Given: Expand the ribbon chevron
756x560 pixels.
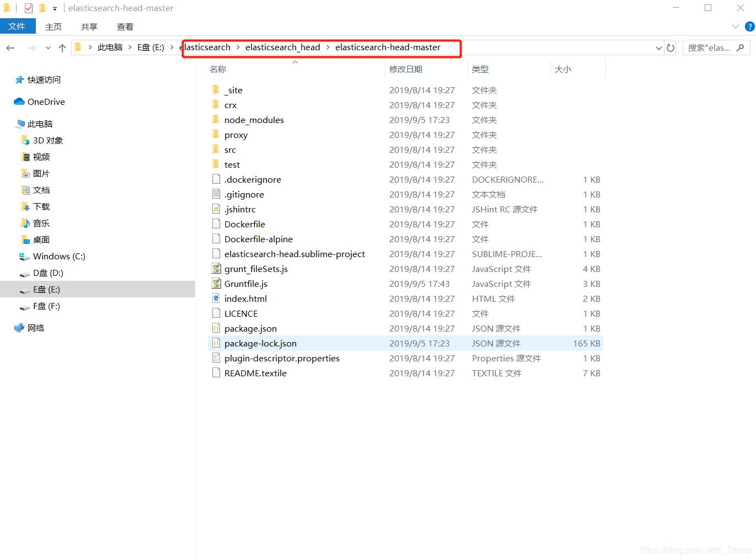Looking at the screenshot, I should pos(735,26).
